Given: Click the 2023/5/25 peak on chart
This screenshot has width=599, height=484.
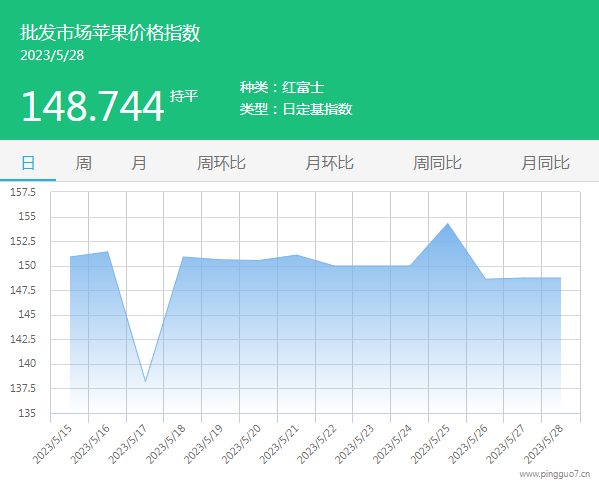Looking at the screenshot, I should [x=448, y=223].
